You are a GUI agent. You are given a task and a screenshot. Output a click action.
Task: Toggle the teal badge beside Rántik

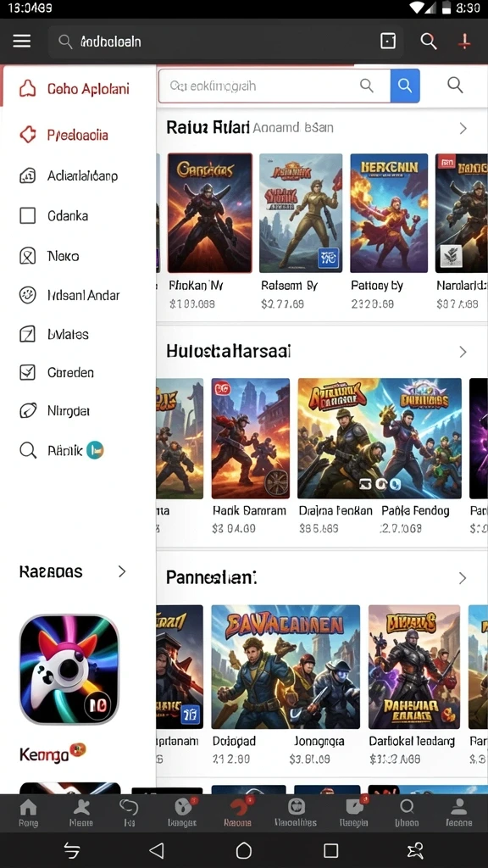tap(95, 450)
